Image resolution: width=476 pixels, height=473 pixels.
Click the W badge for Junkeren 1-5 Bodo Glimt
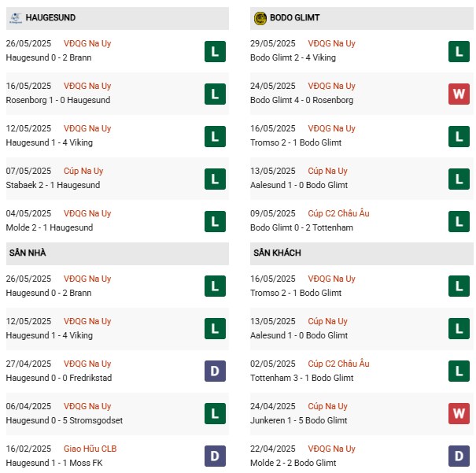click(x=459, y=415)
